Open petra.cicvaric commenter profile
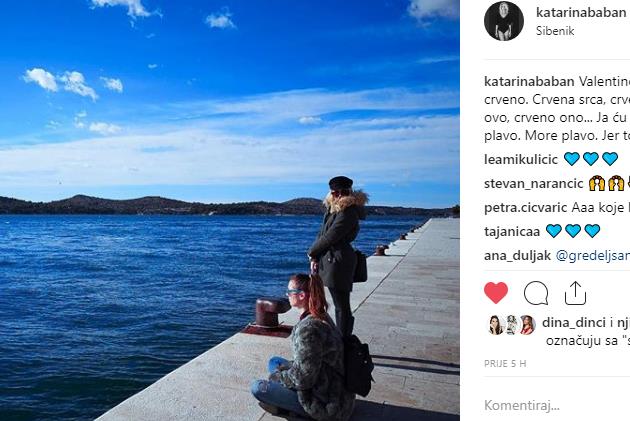The width and height of the screenshot is (630, 421). click(x=525, y=208)
